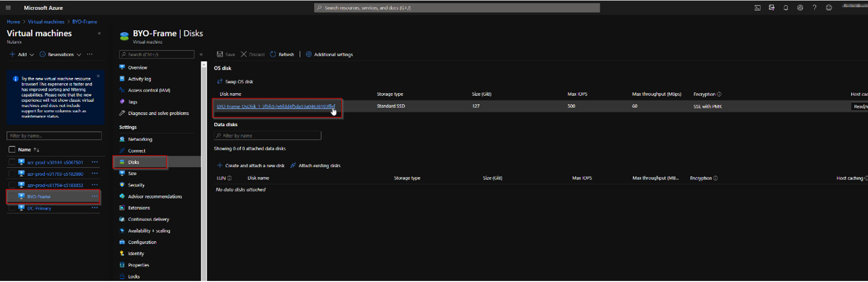Viewport: 868px width, 282px height.
Task: Open more options for azr-prod-v30144 row
Action: click(x=95, y=162)
